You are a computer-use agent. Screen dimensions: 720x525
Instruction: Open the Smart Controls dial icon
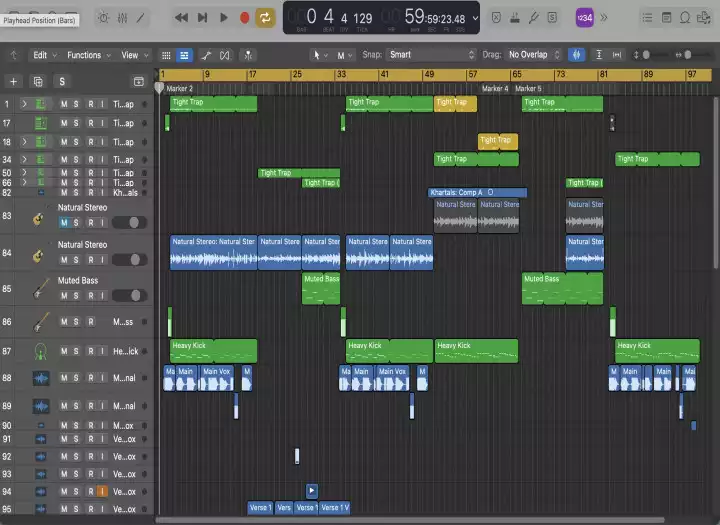tap(103, 18)
